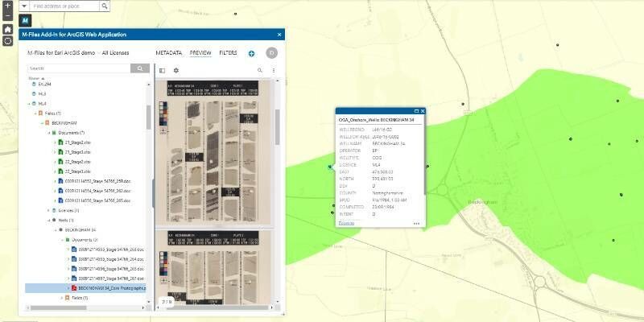644x322 pixels.
Task: Switch to the METADATA tab
Action: 169,53
